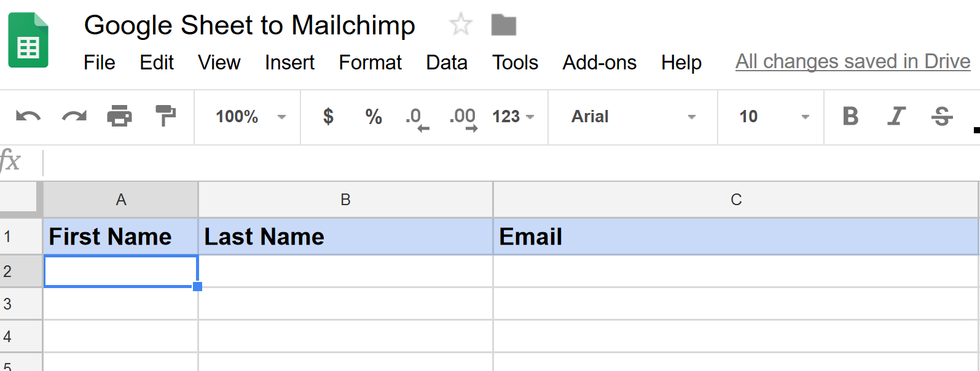Open the move to folder icon
The height and width of the screenshot is (371, 980).
click(504, 25)
